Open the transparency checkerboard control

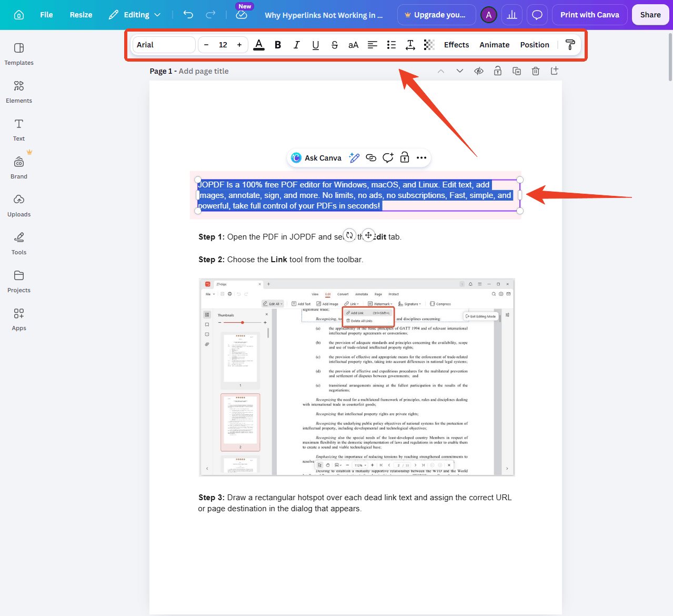pyautogui.click(x=429, y=45)
